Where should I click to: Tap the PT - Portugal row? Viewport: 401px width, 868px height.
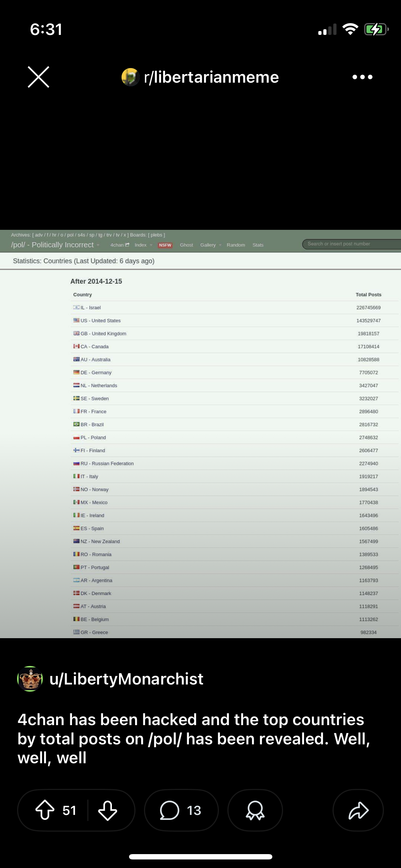[235, 568]
